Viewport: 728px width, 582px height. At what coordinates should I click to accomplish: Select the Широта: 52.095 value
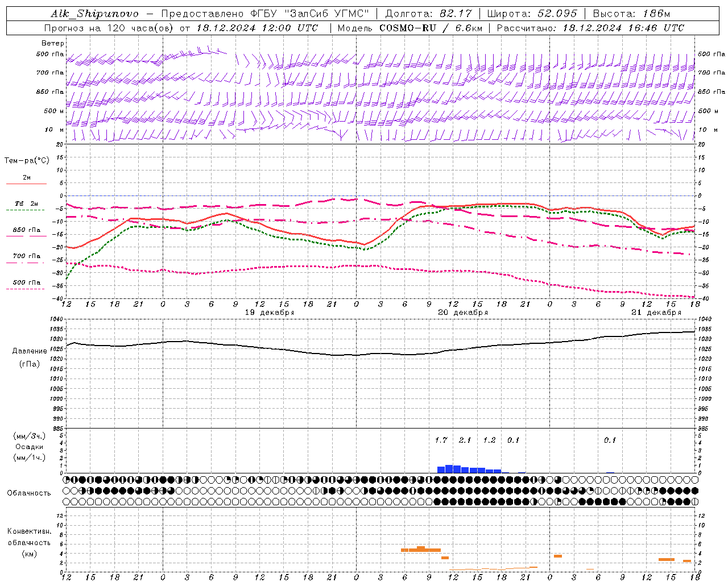click(532, 14)
